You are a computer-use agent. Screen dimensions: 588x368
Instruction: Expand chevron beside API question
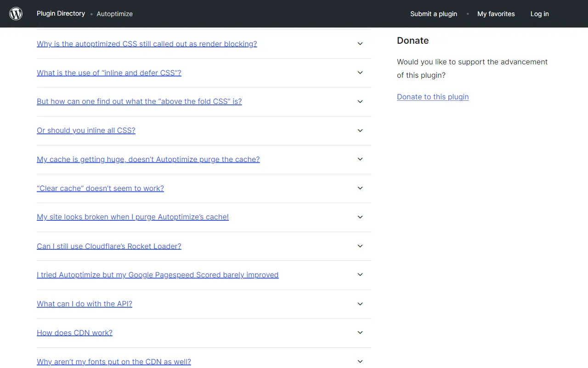[360, 304]
